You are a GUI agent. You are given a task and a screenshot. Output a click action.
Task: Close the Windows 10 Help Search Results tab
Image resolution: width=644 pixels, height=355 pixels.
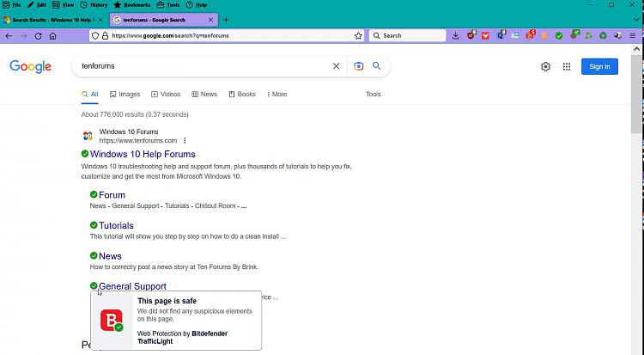coord(100,20)
